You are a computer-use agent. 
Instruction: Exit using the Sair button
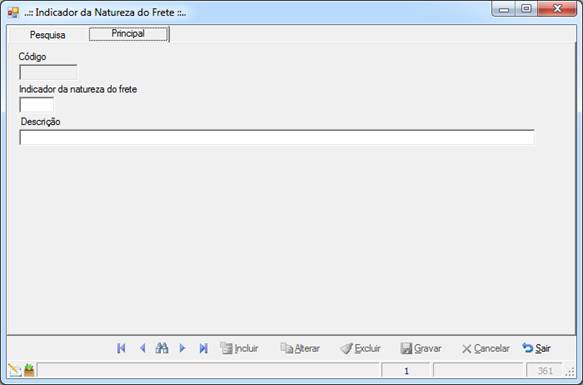(537, 349)
